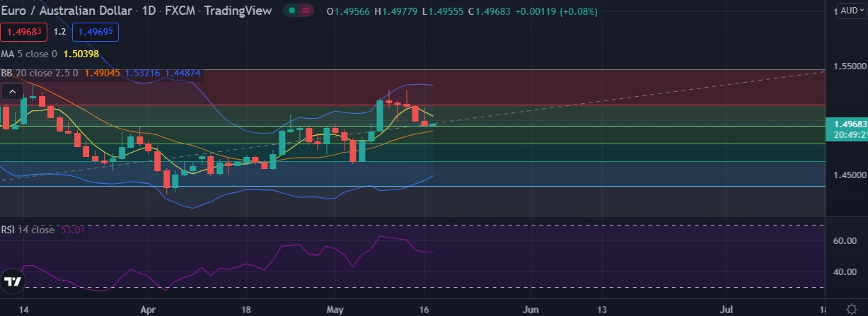The height and width of the screenshot is (316, 868).
Task: Click the green market status dot
Action: point(290,11)
